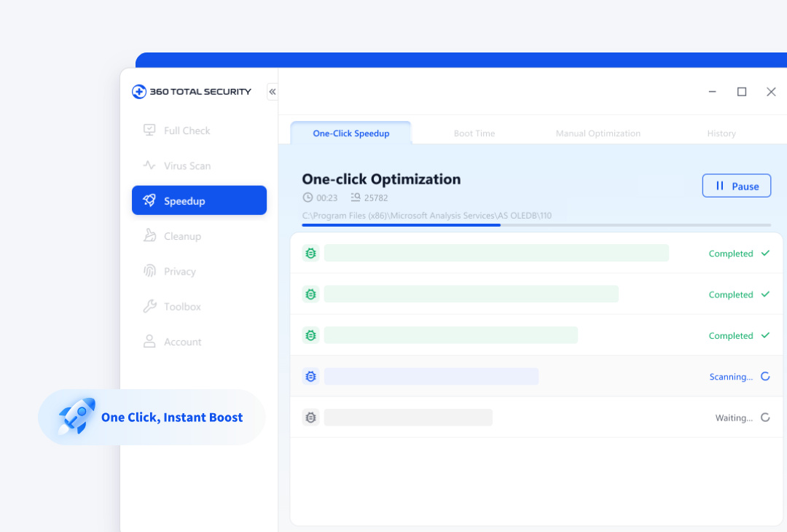
Task: Minimize the application window
Action: click(712, 91)
